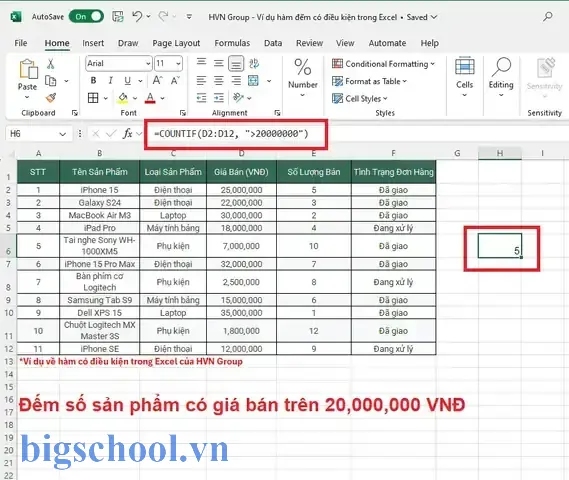This screenshot has height=480, width=569.
Task: Open the Arial font name dropdown
Action: [x=148, y=63]
